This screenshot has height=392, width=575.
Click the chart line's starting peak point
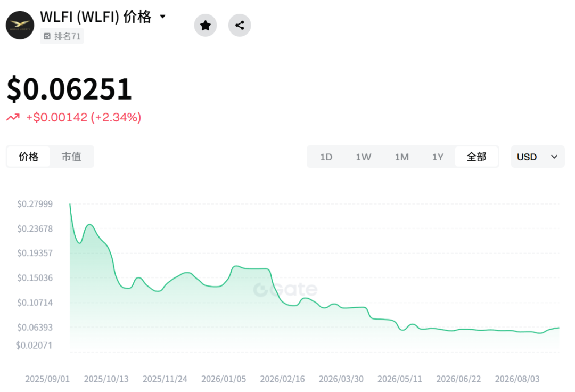point(70,204)
